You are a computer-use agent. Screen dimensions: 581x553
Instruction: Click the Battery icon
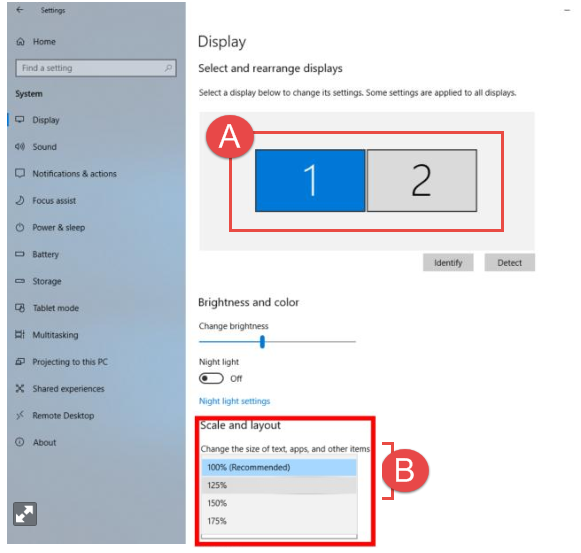pyautogui.click(x=20, y=254)
